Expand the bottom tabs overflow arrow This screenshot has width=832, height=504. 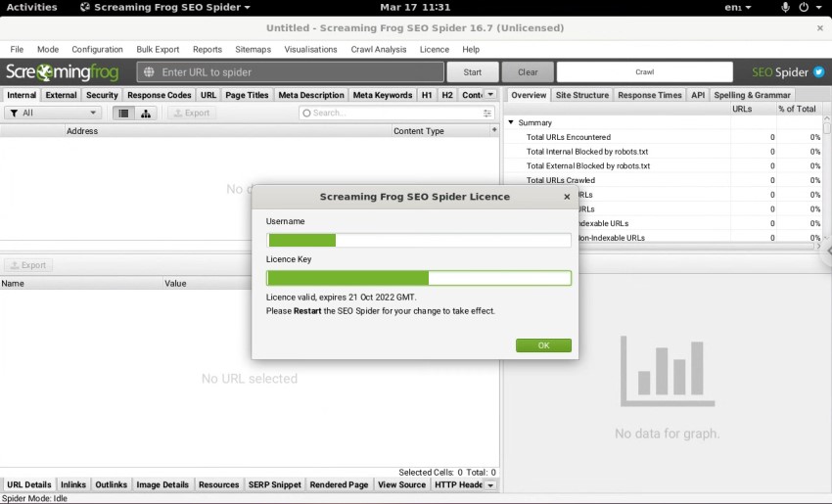pyautogui.click(x=490, y=485)
